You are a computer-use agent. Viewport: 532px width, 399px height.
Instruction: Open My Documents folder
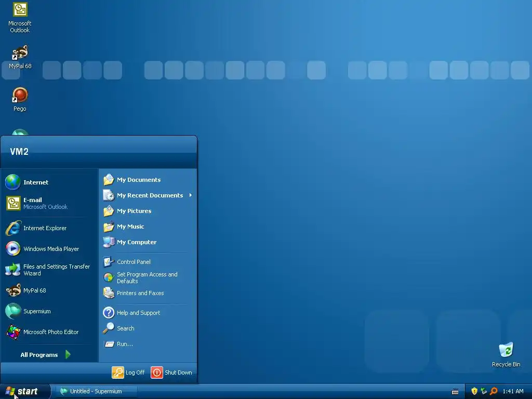pyautogui.click(x=148, y=179)
